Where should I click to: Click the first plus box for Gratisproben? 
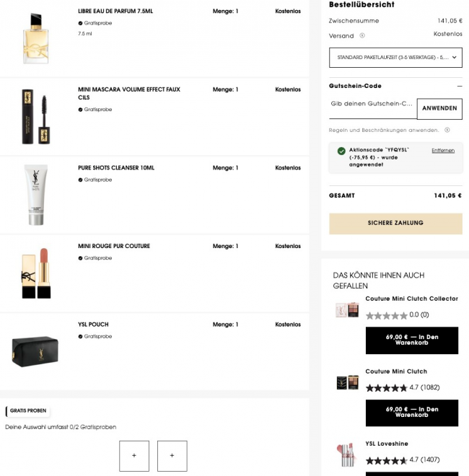134,456
